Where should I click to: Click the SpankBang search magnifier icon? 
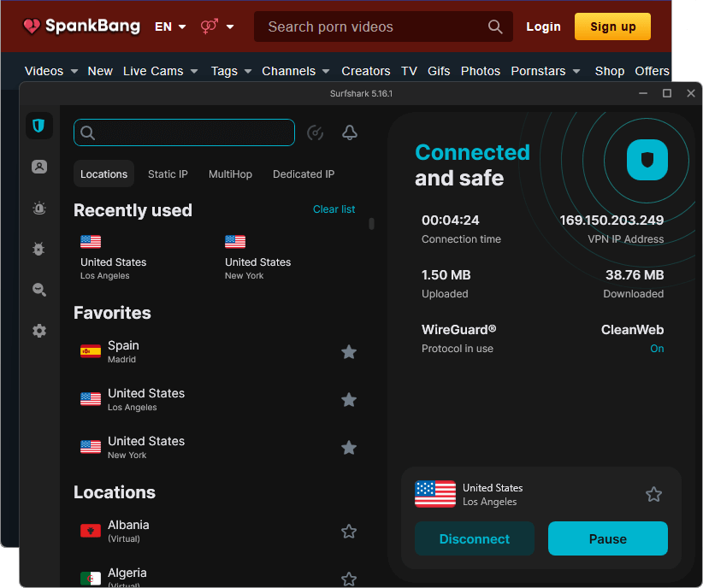pyautogui.click(x=495, y=26)
